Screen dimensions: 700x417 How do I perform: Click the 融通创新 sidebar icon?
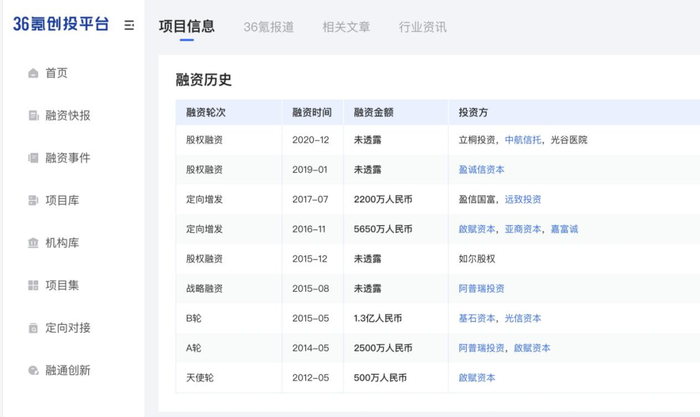click(x=33, y=370)
